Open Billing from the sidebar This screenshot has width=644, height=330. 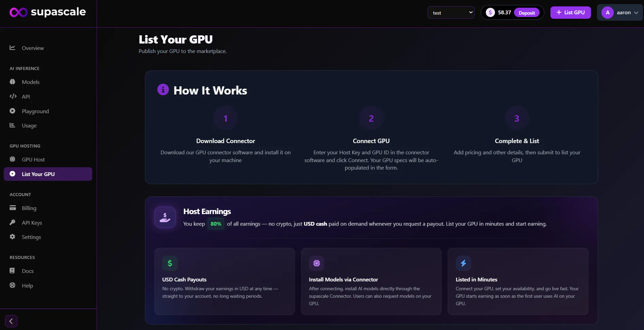[48, 208]
